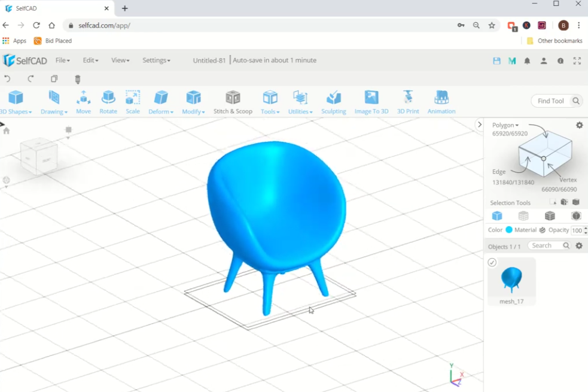Screen dimensions: 588x392
Task: Toggle the mesh_17 selection checkmark
Action: [492, 262]
